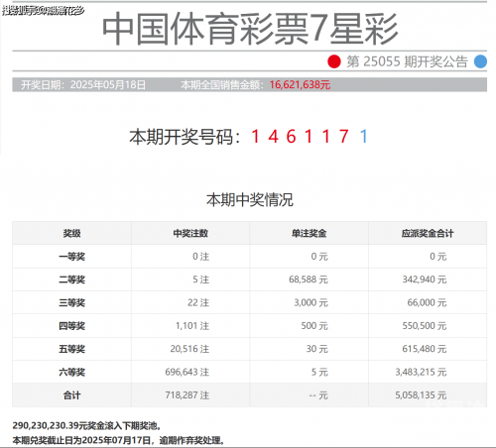Screen dimensions: 496x448
Task: Click the draw date 2025年05月18日
Action: pos(108,85)
